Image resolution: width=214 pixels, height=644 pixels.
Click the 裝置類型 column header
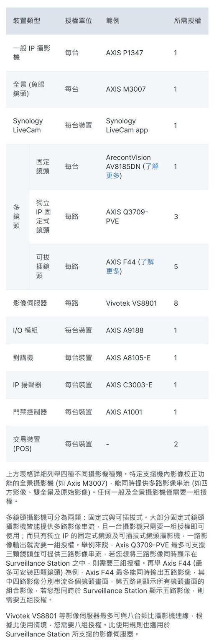click(x=27, y=21)
